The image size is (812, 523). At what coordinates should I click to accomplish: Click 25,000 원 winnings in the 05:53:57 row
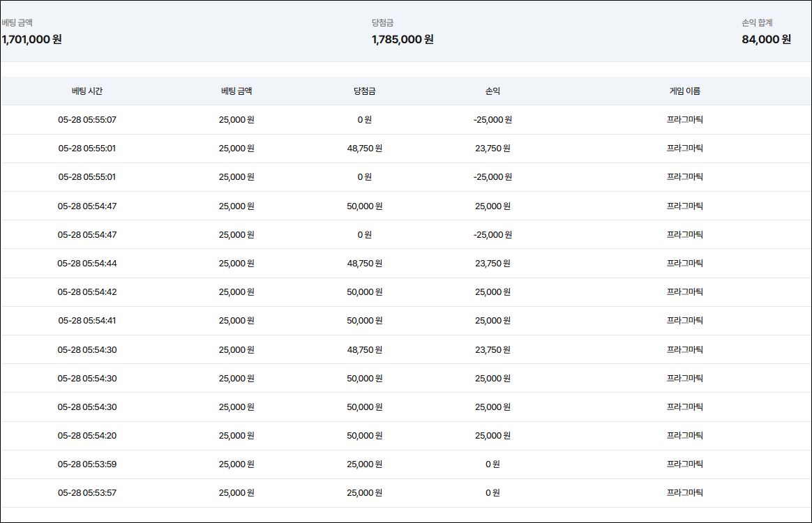click(365, 493)
